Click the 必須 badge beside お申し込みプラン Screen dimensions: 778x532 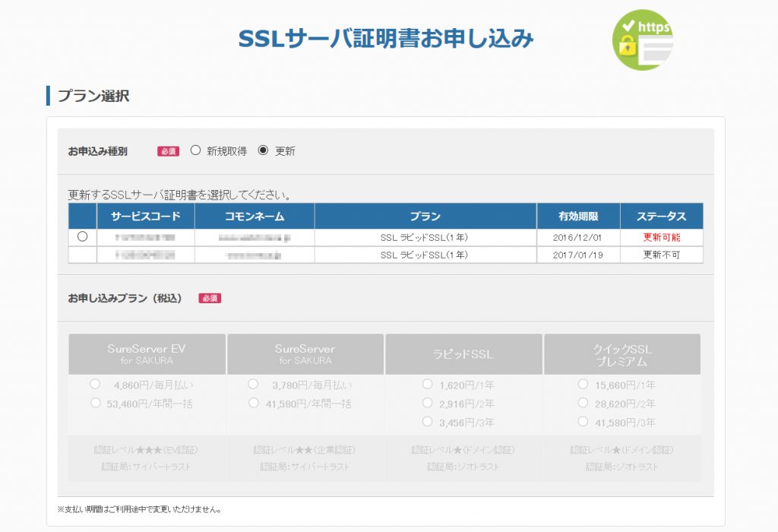210,298
